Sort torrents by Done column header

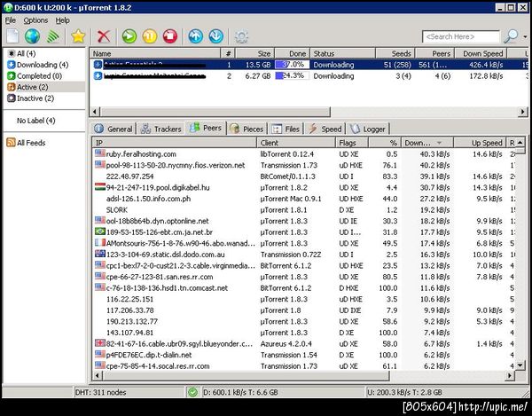click(x=292, y=53)
